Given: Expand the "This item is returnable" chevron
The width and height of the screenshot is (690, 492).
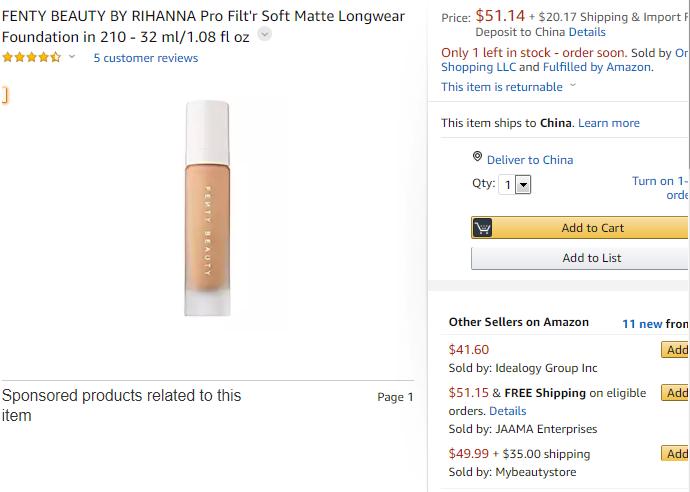Looking at the screenshot, I should coord(573,86).
